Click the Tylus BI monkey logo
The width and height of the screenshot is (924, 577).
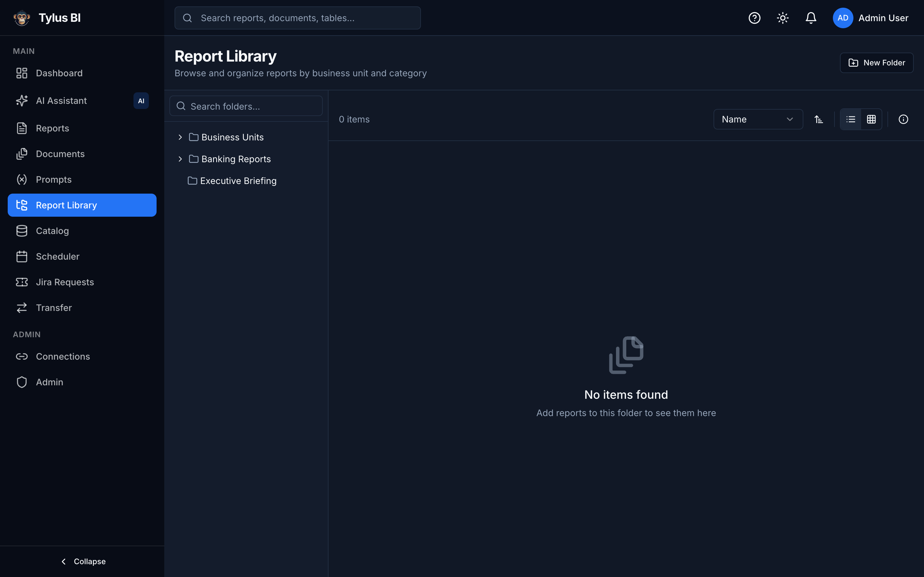pos(22,18)
